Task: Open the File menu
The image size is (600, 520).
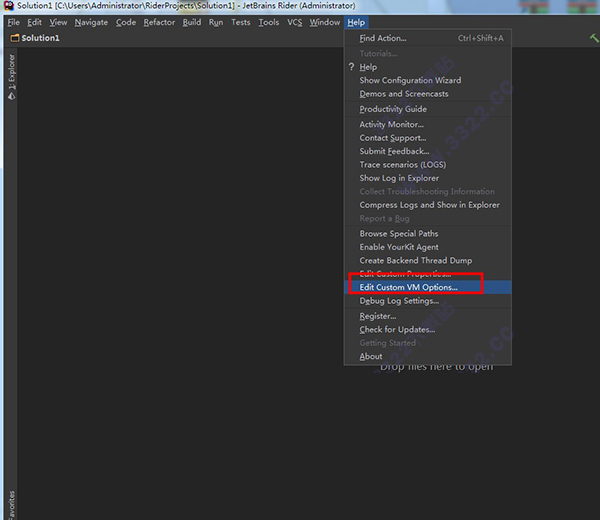Action: click(13, 23)
